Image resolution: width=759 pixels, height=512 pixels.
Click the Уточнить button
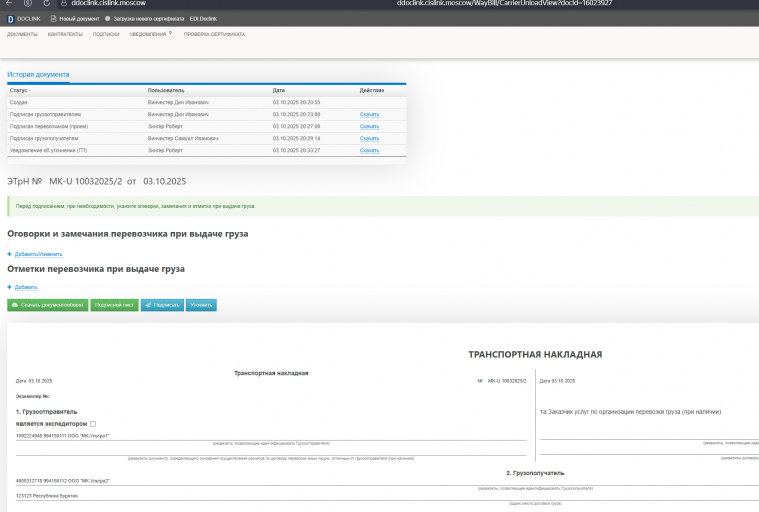tap(201, 305)
